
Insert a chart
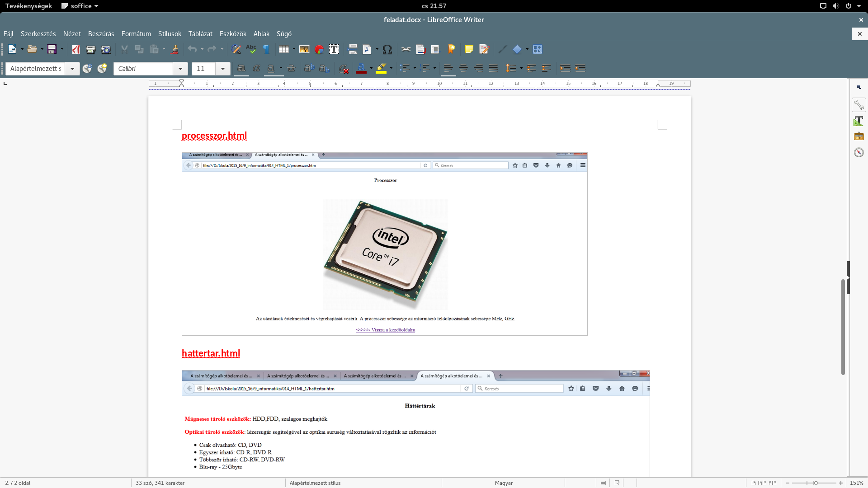click(319, 49)
